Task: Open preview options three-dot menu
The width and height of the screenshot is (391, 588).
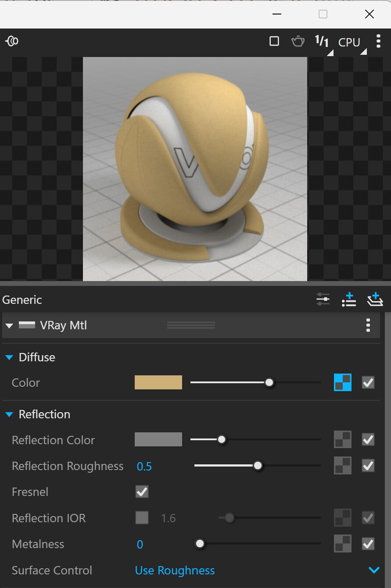Action: coord(378,41)
